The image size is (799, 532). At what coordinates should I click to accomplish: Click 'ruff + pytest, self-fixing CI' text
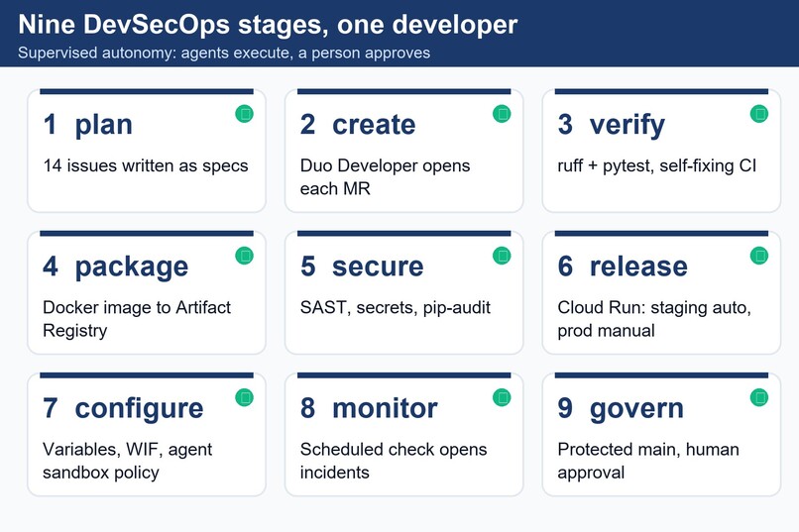(x=657, y=166)
